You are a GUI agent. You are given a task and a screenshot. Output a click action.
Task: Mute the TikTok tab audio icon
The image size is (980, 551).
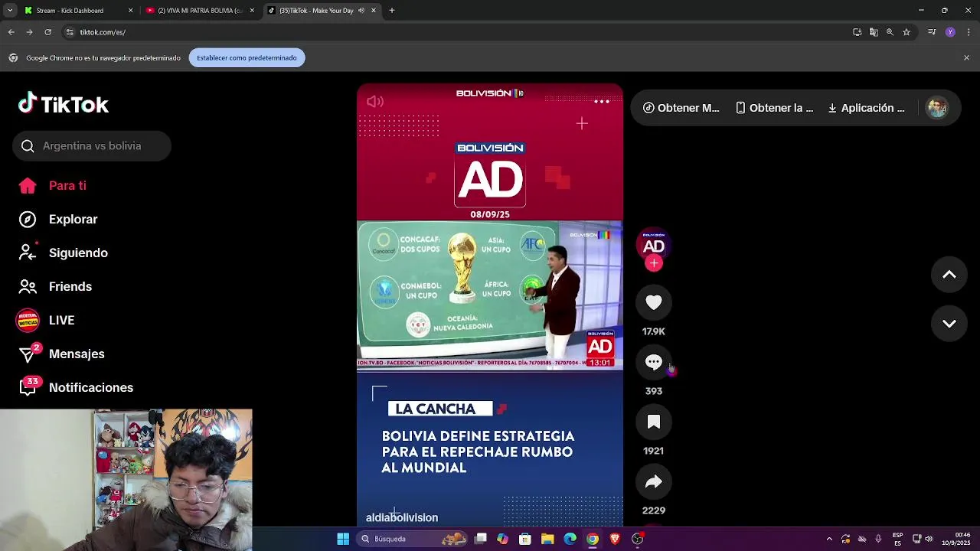click(x=361, y=11)
